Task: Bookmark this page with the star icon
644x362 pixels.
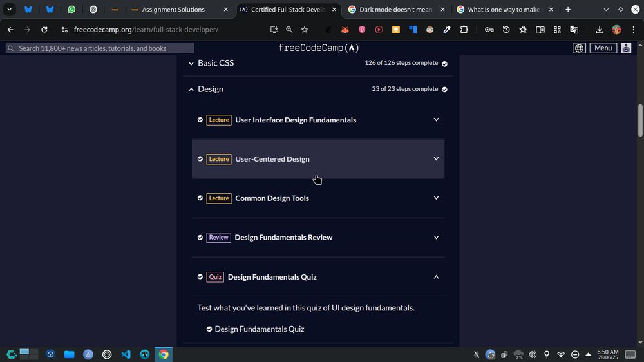Action: click(x=305, y=30)
